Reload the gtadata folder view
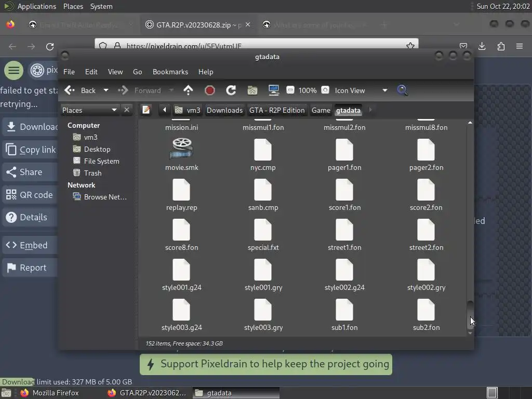Screen dimensions: 532x399 point(231,90)
